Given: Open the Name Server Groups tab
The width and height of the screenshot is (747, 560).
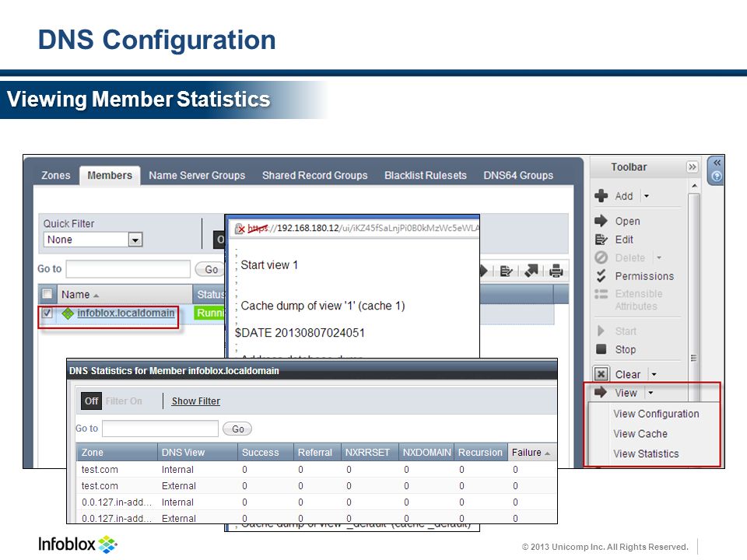Looking at the screenshot, I should pyautogui.click(x=197, y=175).
